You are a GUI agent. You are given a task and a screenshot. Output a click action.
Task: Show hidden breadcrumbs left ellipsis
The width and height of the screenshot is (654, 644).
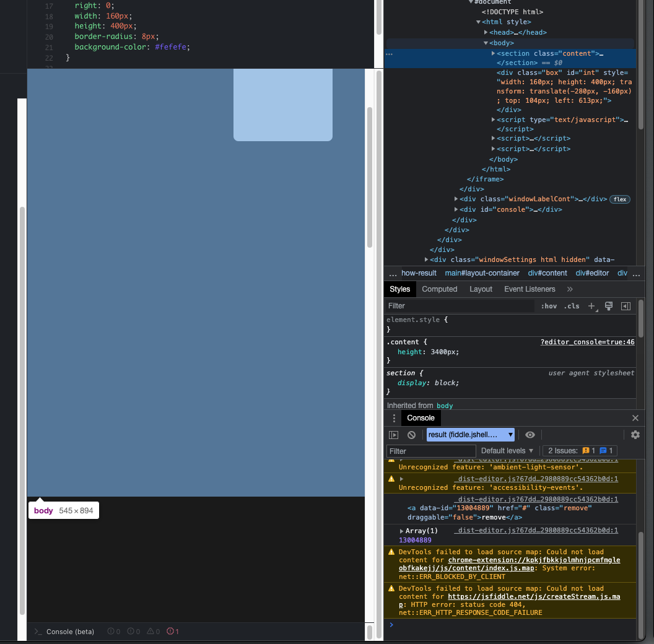pos(393,274)
